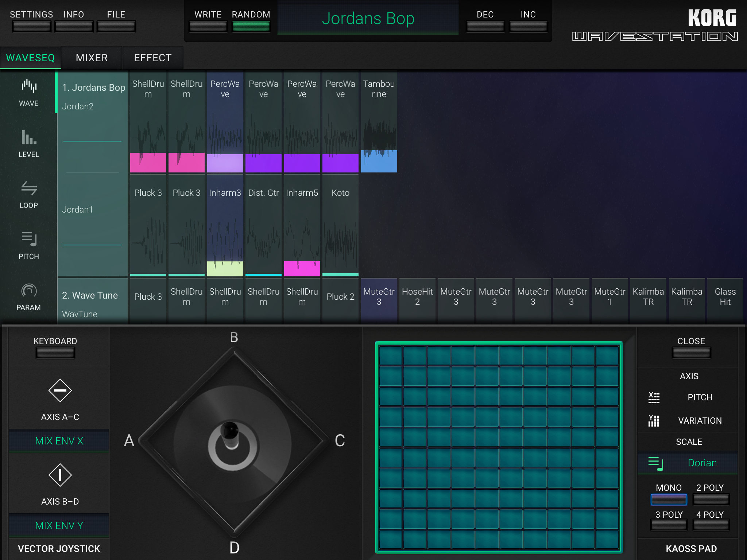Tap the top-left cell of the Kaoss Pad grid

tap(391, 355)
